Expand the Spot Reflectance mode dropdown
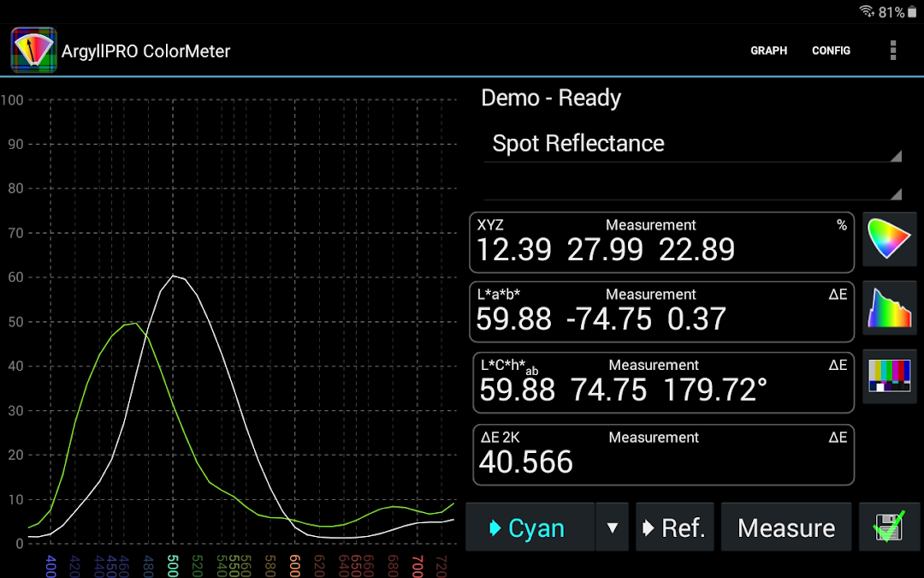The image size is (924, 578). coord(693,144)
